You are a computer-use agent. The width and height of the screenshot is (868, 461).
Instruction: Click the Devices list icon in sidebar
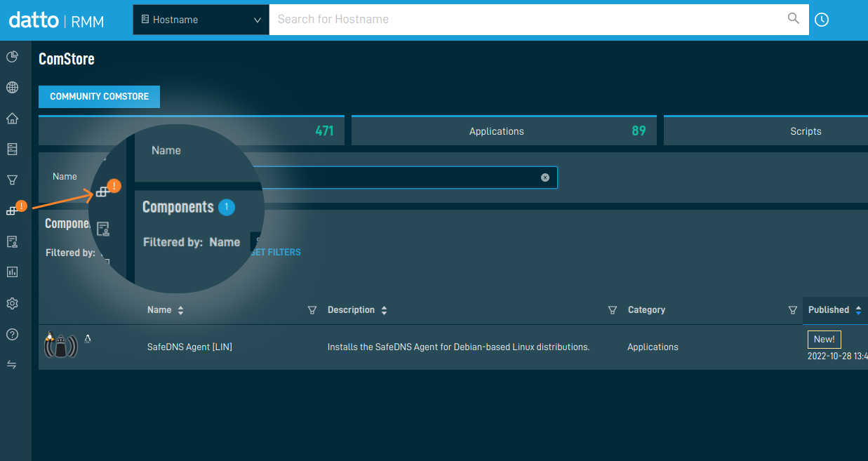[12, 148]
